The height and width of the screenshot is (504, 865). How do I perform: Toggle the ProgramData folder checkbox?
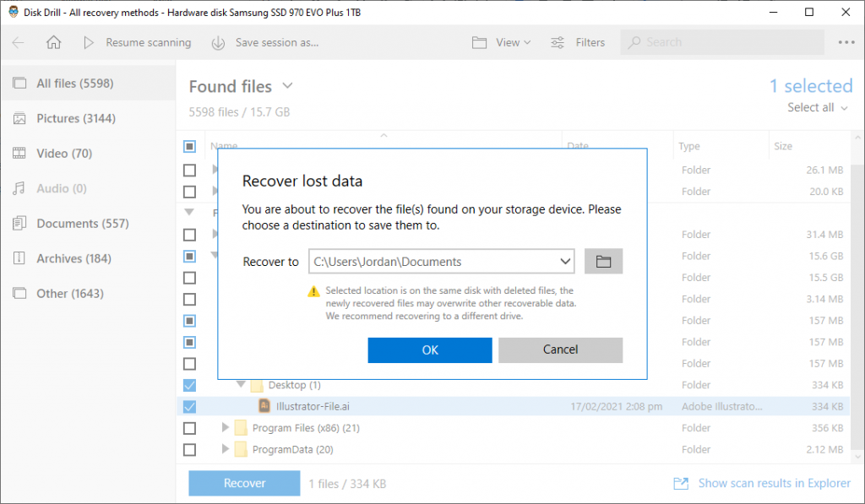click(189, 449)
